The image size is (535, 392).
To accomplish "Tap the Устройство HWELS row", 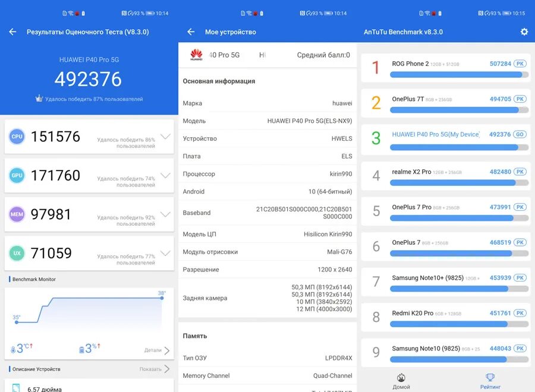I will pyautogui.click(x=267, y=138).
